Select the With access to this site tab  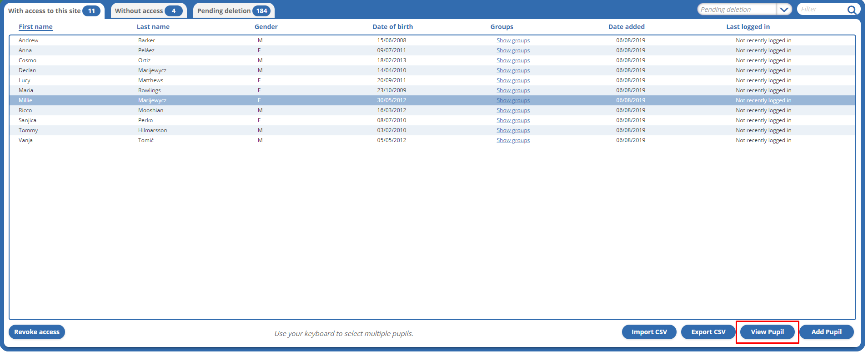pos(54,11)
